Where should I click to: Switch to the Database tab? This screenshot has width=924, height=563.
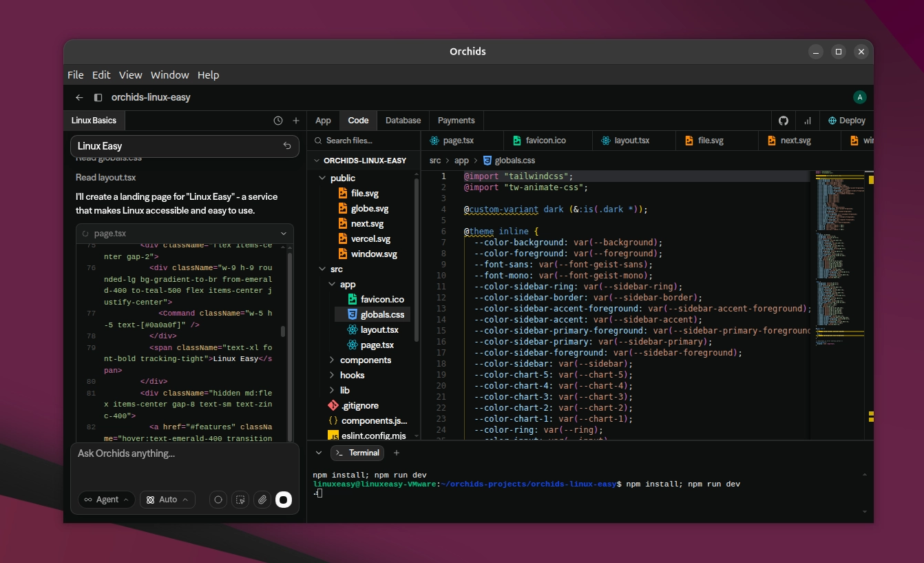click(403, 121)
